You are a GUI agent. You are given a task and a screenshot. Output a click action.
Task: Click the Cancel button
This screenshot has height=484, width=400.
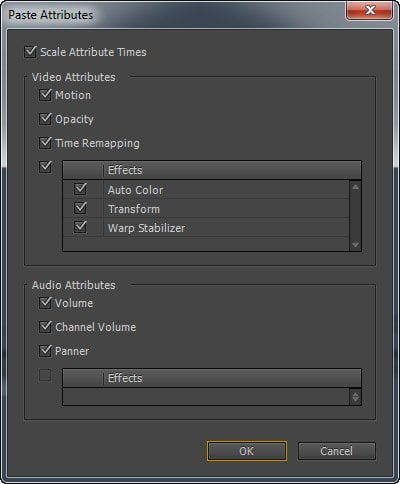[x=337, y=451]
